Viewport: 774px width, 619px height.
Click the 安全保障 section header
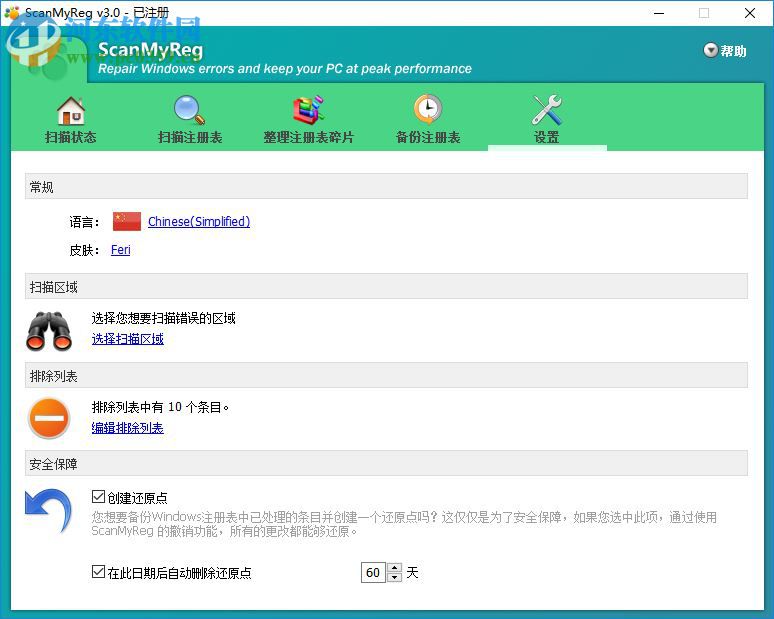(x=386, y=464)
